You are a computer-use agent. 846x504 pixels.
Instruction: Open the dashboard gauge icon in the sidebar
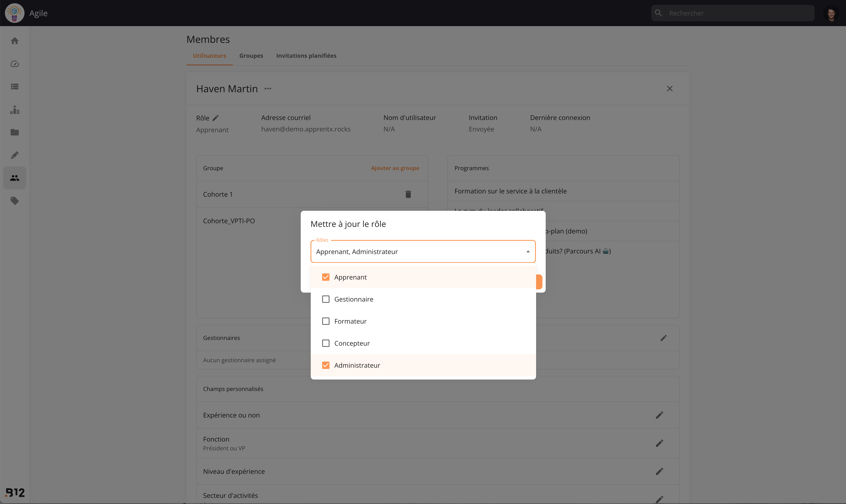[x=15, y=64]
